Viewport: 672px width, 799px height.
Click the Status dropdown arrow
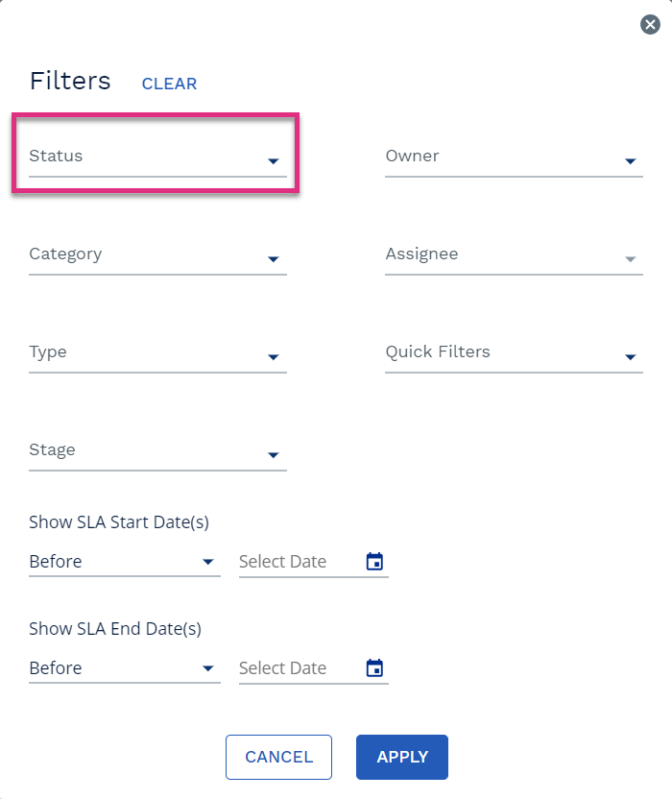[274, 161]
